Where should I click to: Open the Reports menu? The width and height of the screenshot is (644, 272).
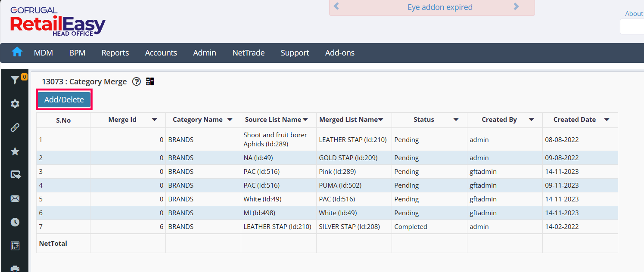pyautogui.click(x=115, y=53)
